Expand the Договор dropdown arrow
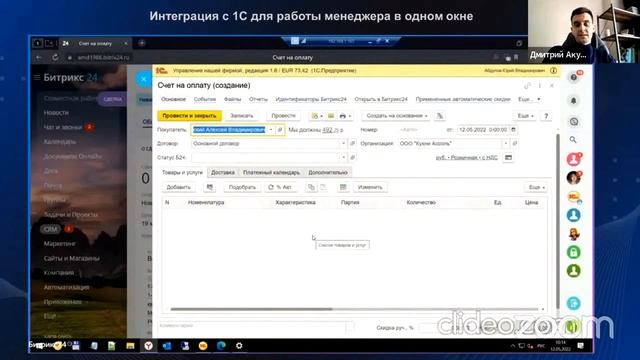The height and width of the screenshot is (360, 640). [343, 144]
